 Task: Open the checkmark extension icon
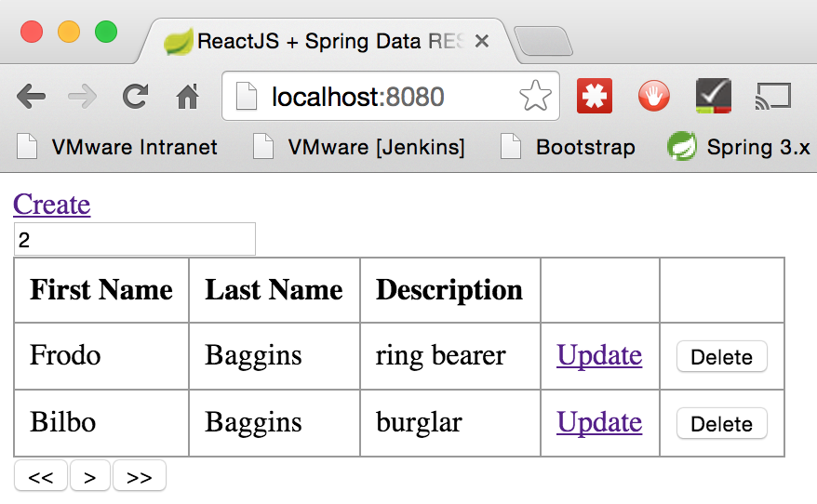[714, 96]
